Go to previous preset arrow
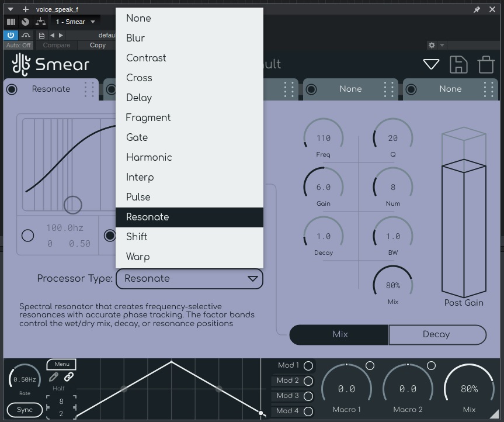504x422 pixels. 52,35
